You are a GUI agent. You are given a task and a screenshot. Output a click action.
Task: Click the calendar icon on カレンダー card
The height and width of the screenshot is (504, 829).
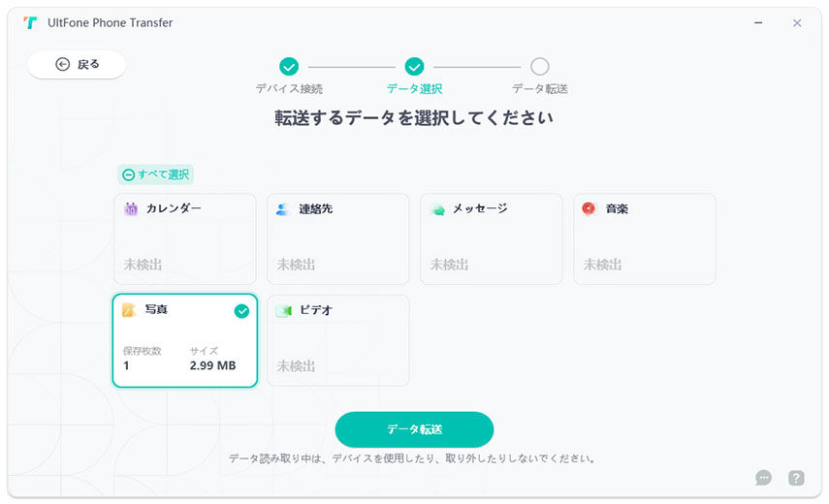pyautogui.click(x=131, y=208)
